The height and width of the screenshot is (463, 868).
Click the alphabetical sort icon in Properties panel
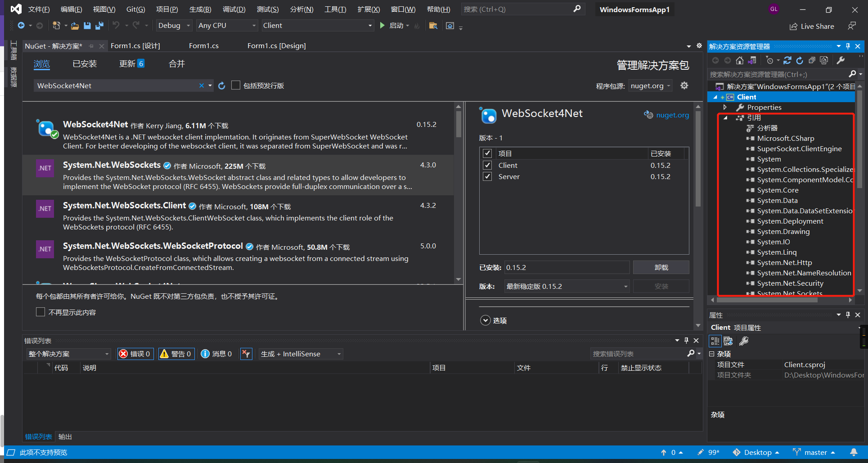pyautogui.click(x=728, y=341)
